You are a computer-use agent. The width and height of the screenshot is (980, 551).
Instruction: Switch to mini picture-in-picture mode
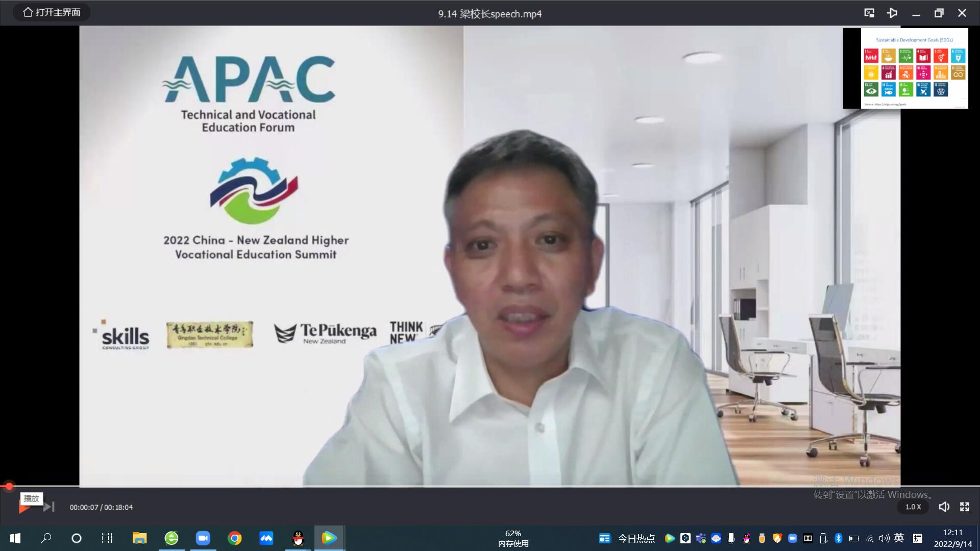click(869, 13)
